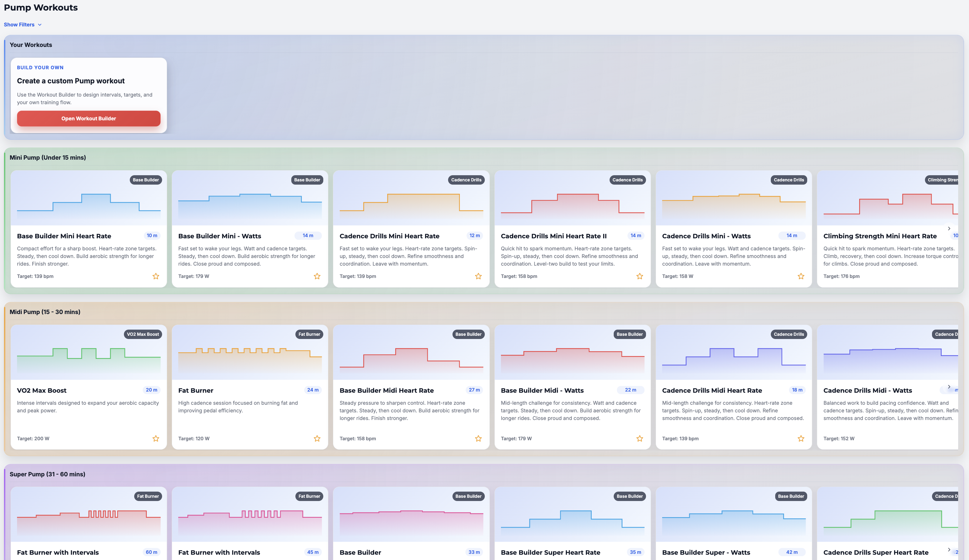Favorite the Base Builder Mini Heart Rate workout

click(x=156, y=276)
